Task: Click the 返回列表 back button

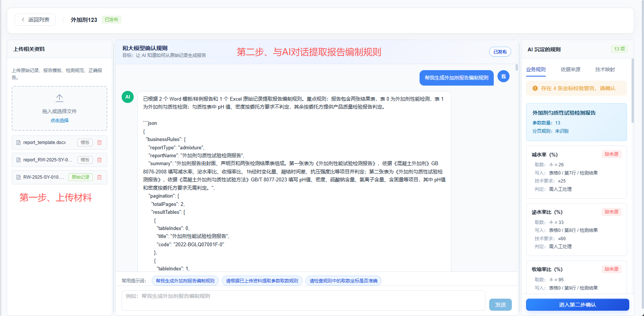Action: (35, 20)
